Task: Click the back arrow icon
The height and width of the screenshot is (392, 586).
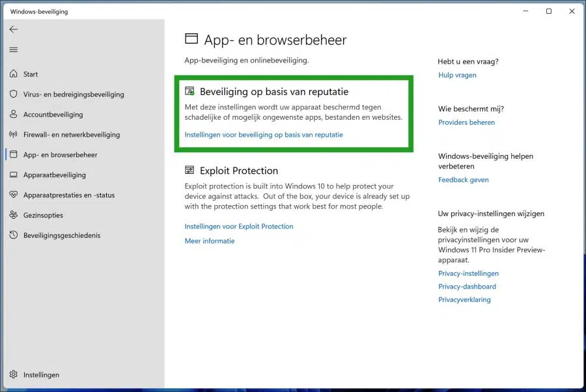Action: point(14,29)
